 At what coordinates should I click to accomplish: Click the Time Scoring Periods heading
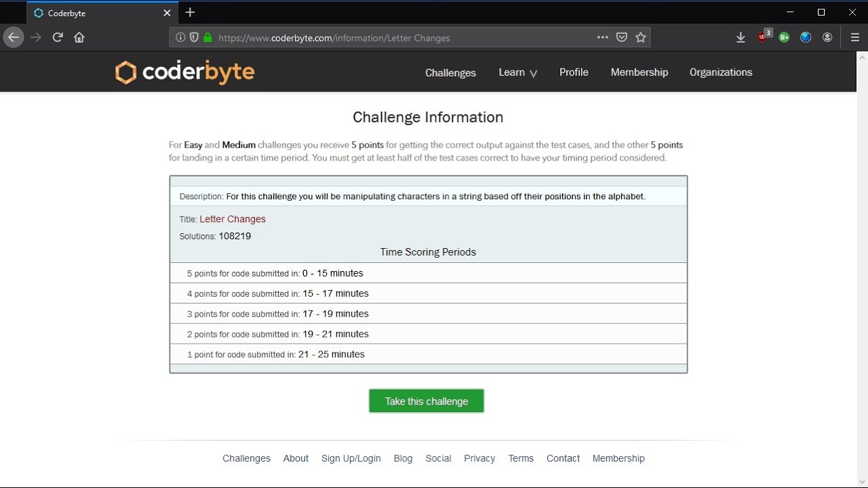tap(428, 252)
